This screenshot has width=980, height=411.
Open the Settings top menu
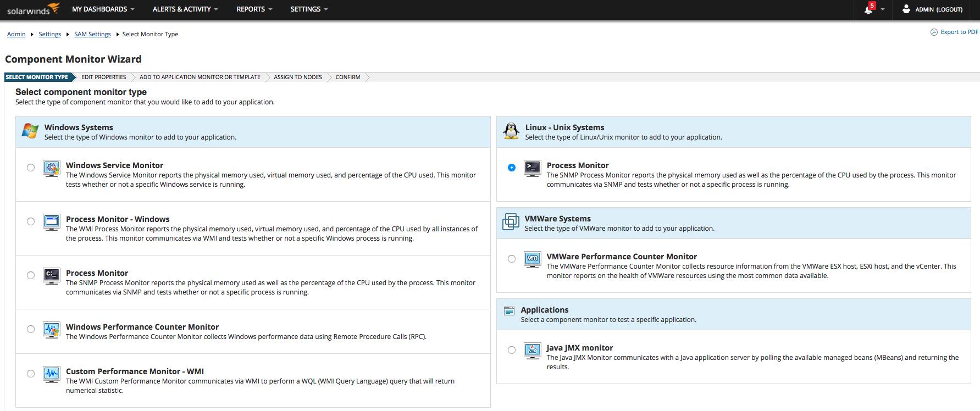click(x=309, y=9)
